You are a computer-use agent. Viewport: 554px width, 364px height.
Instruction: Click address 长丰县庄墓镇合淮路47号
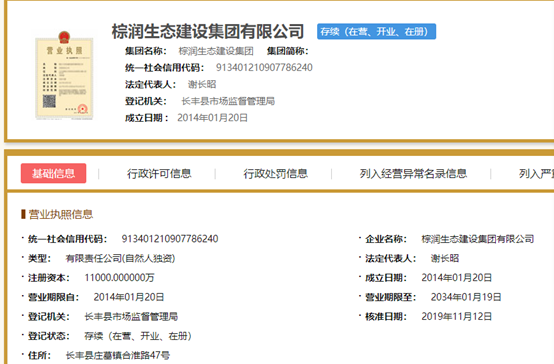(x=118, y=355)
